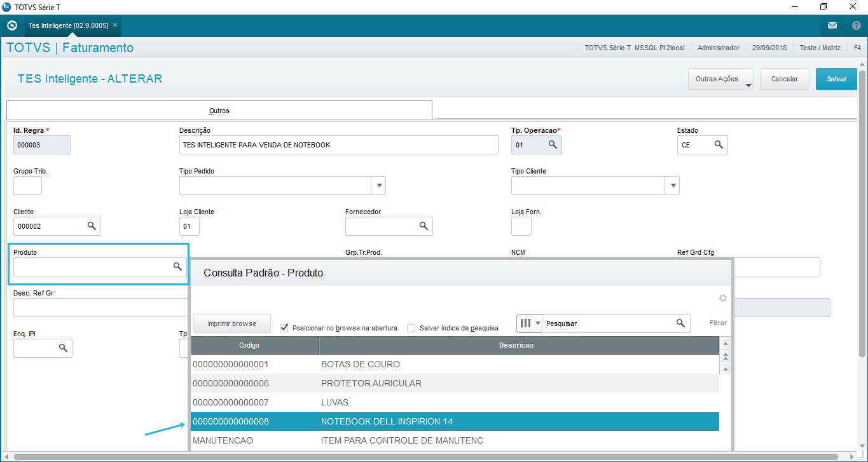The width and height of the screenshot is (868, 462).
Task: Select the Outros tab
Action: [219, 111]
